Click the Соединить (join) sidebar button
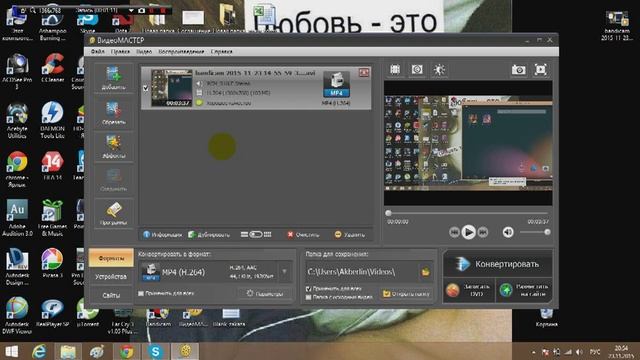The width and height of the screenshot is (640, 360). (113, 180)
